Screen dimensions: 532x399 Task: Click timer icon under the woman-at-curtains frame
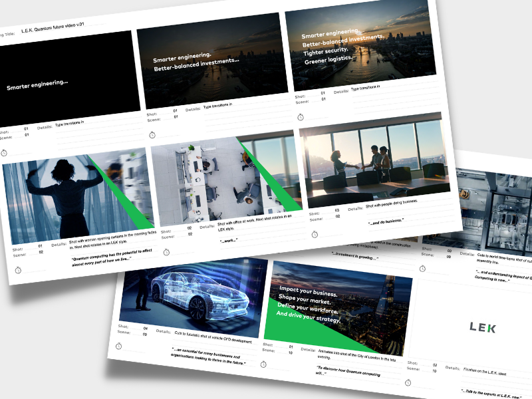click(x=19, y=268)
